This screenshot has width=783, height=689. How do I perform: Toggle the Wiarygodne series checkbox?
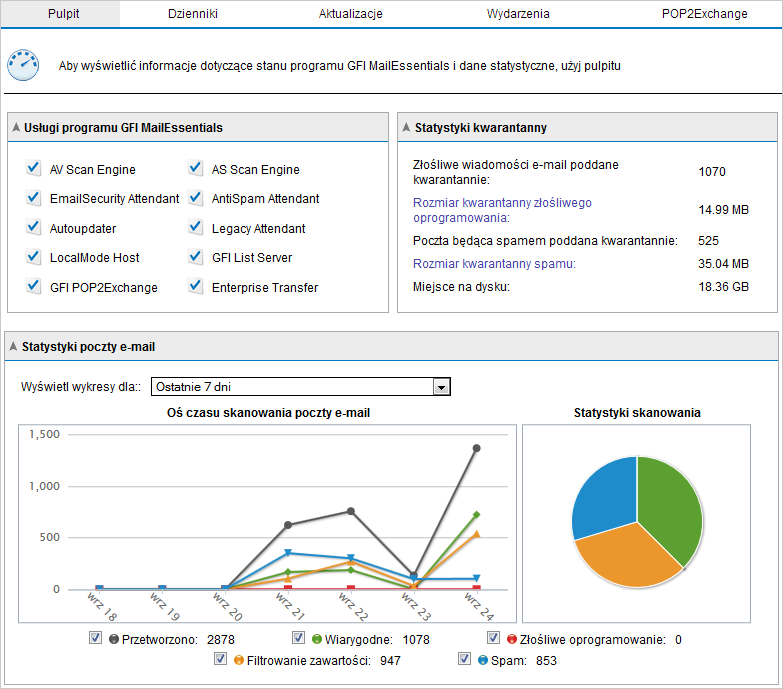(298, 638)
